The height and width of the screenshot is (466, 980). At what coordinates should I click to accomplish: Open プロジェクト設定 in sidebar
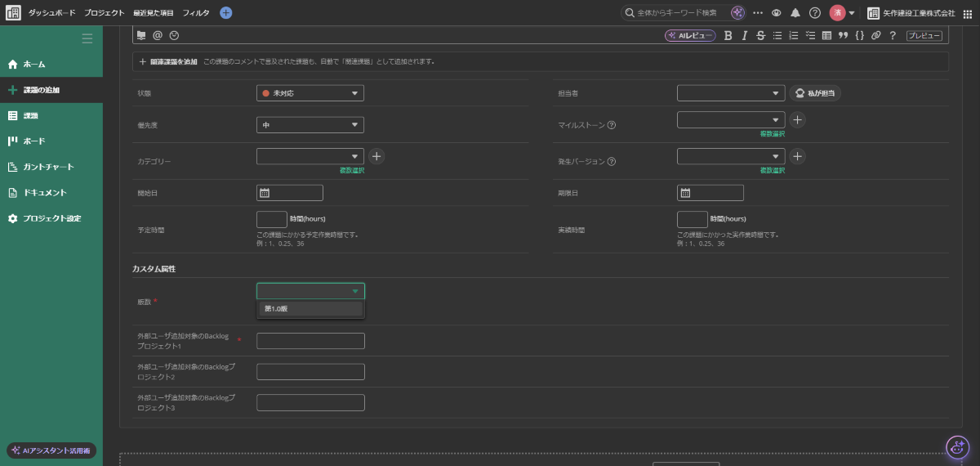click(51, 218)
